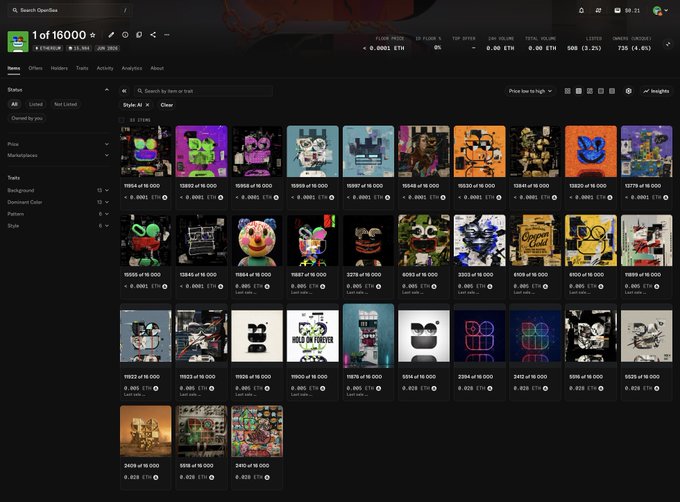Viewport: 680px width, 502px height.
Task: Click the share collection icon
Action: pos(153,35)
